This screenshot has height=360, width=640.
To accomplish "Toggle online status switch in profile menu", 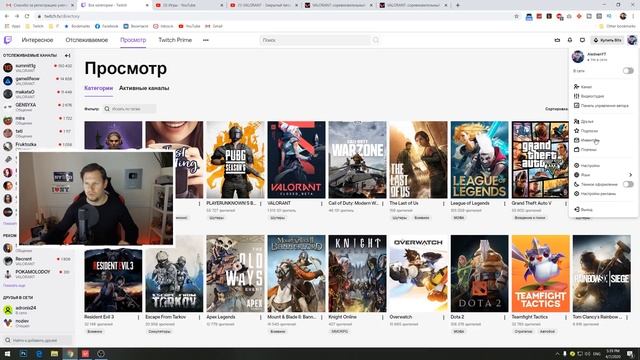I will pos(628,71).
